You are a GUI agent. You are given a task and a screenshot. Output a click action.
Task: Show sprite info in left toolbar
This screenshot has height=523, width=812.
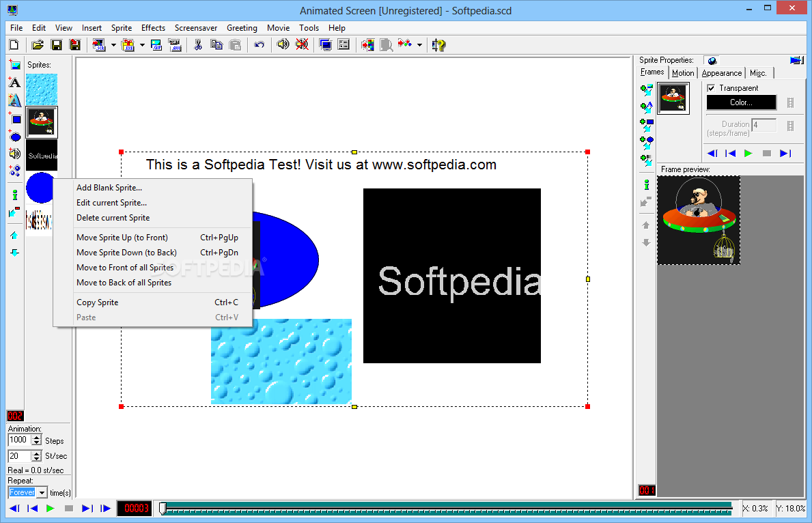[15, 195]
